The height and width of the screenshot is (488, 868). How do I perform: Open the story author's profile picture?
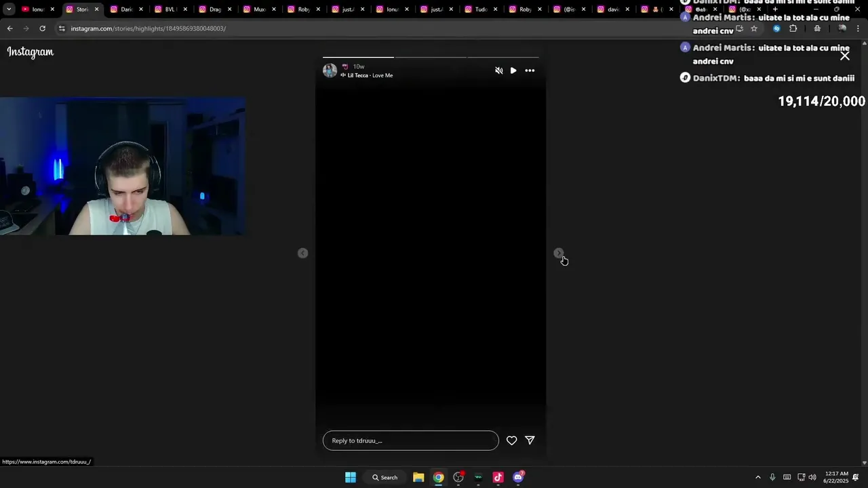pos(330,70)
